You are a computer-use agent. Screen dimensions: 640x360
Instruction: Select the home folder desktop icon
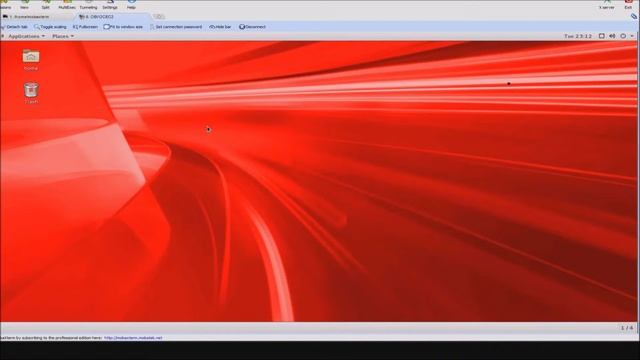click(x=31, y=60)
